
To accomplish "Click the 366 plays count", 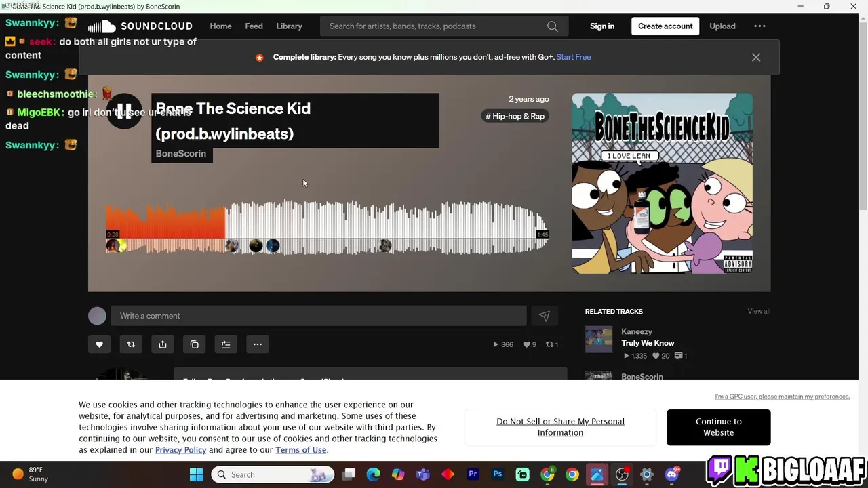I will 502,344.
